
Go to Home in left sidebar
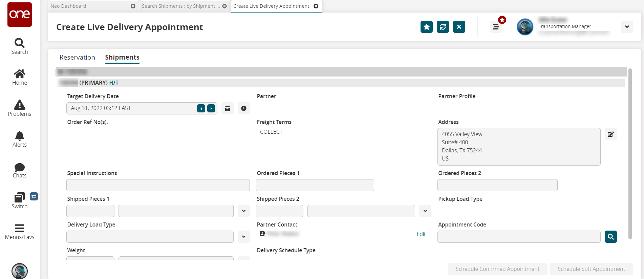coord(19,74)
